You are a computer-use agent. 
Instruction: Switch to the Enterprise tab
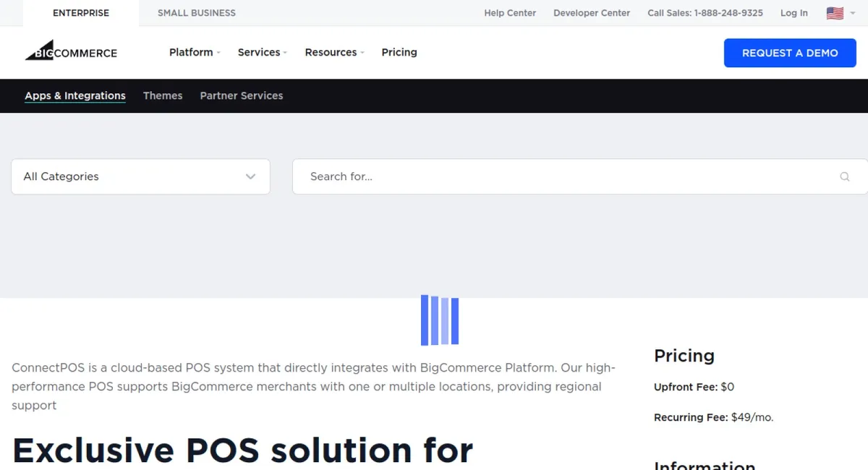pos(81,13)
